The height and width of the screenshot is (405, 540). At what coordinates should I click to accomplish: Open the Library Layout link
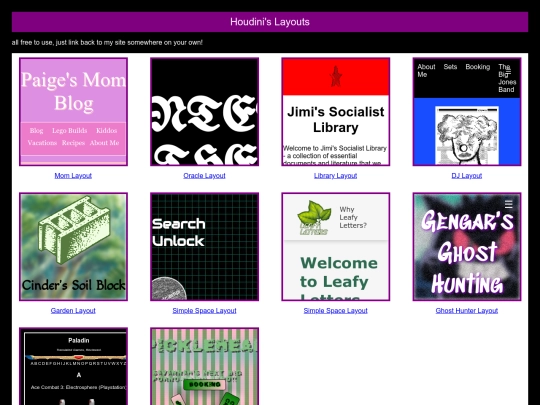click(x=335, y=176)
